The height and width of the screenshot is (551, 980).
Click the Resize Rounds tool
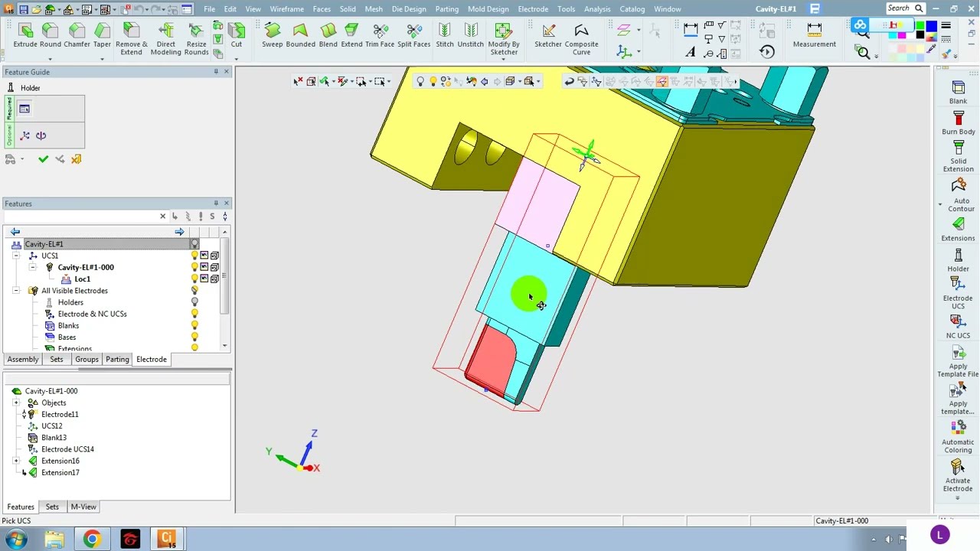coord(196,39)
